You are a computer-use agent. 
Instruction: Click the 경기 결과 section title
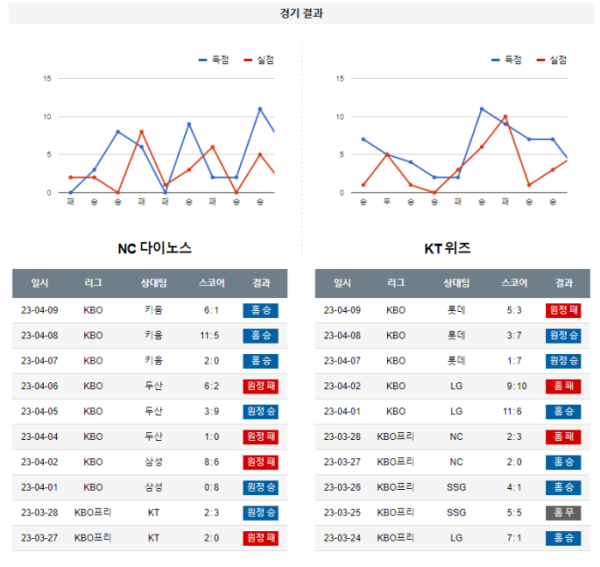(301, 13)
